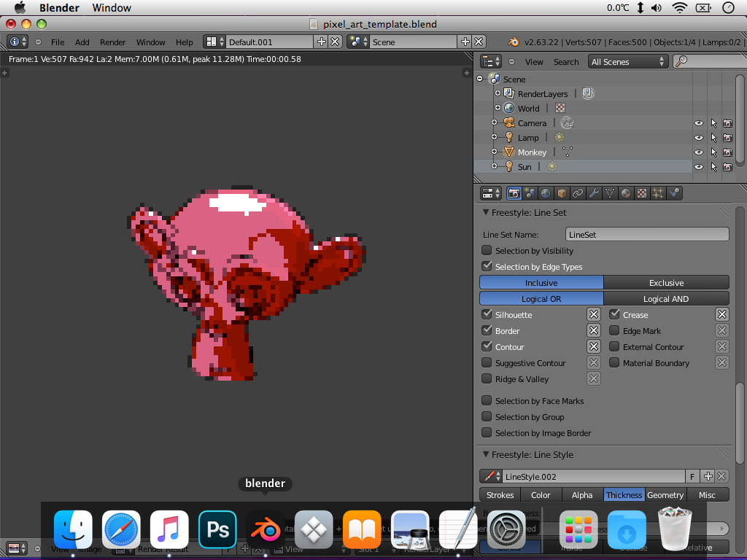Click the RenderLayers icon in outliner
This screenshot has height=560, width=747.
click(509, 93)
